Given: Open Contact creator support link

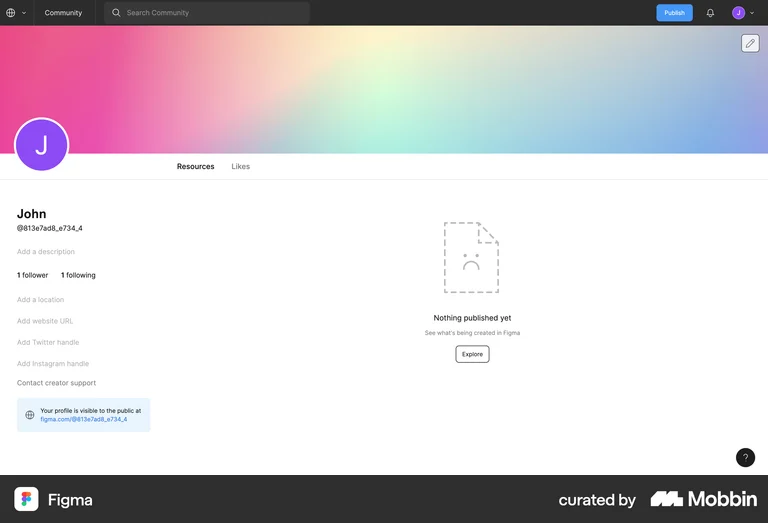Looking at the screenshot, I should [x=56, y=383].
